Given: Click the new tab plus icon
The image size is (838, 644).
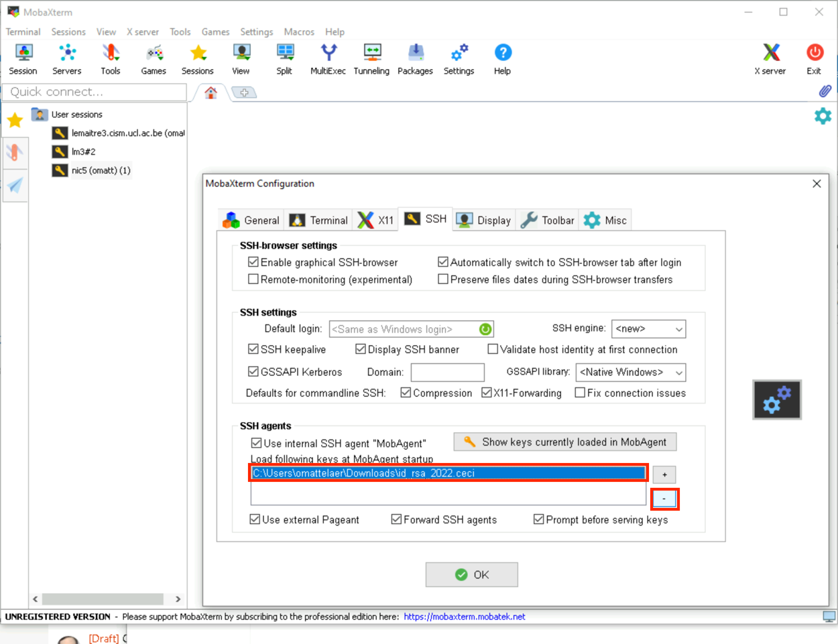Looking at the screenshot, I should 244,92.
